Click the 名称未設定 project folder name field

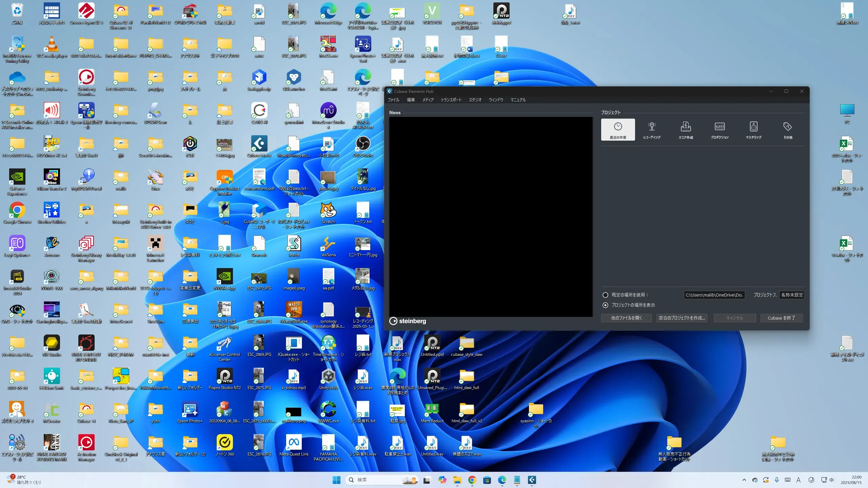(x=792, y=295)
